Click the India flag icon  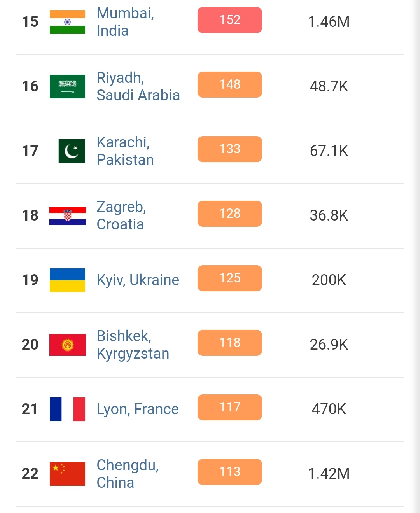[67, 22]
